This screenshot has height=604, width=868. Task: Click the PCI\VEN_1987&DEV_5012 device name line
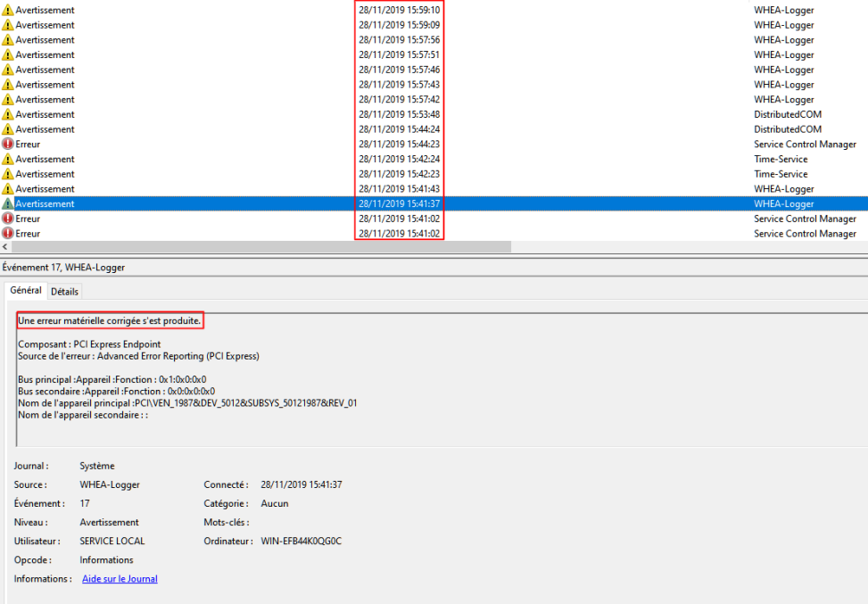click(187, 403)
